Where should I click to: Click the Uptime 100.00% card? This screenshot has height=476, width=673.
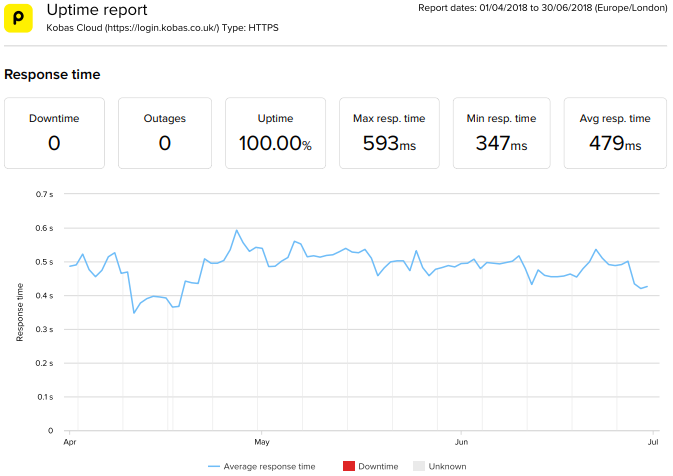coord(275,132)
